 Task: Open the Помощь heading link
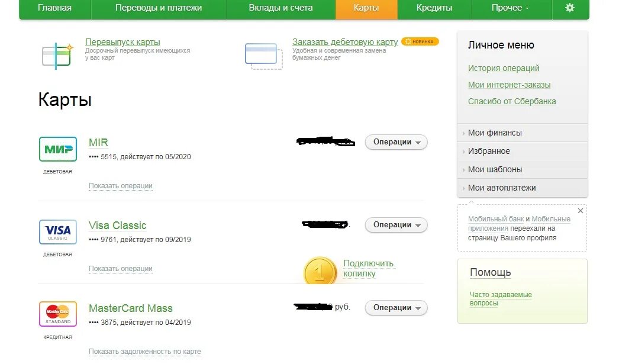coord(491,272)
